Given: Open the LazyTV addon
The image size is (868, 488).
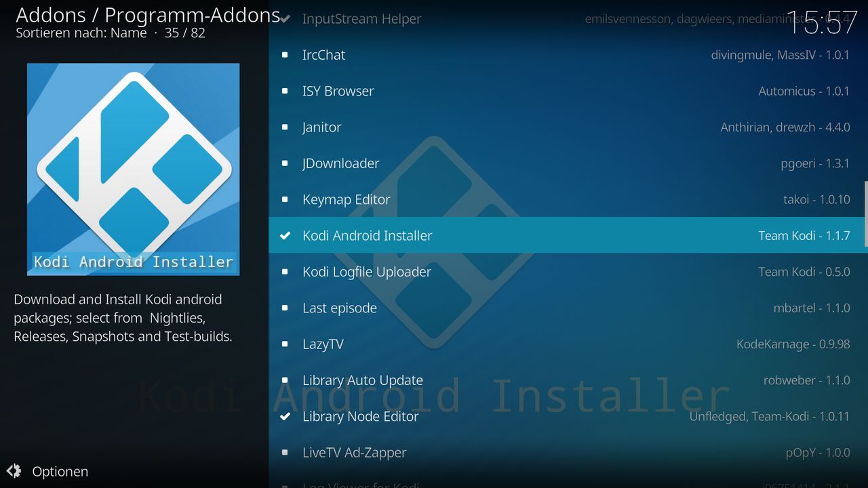Looking at the screenshot, I should [x=567, y=344].
